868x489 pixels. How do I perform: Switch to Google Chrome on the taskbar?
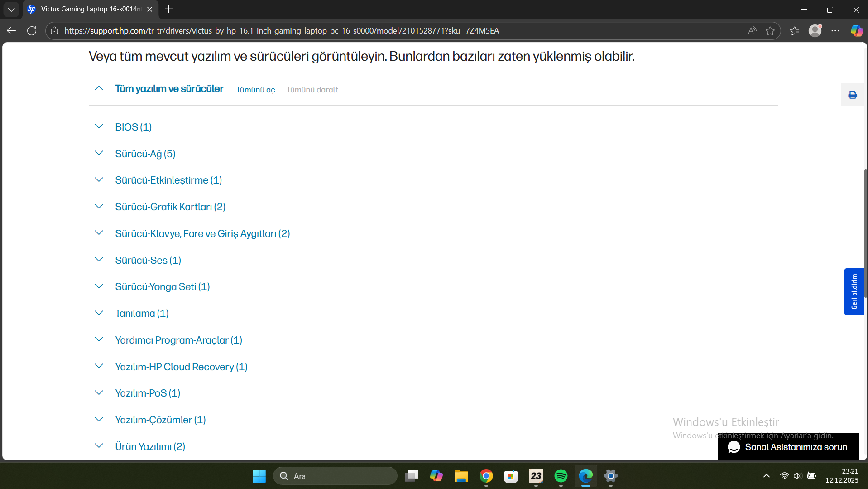coord(486,476)
